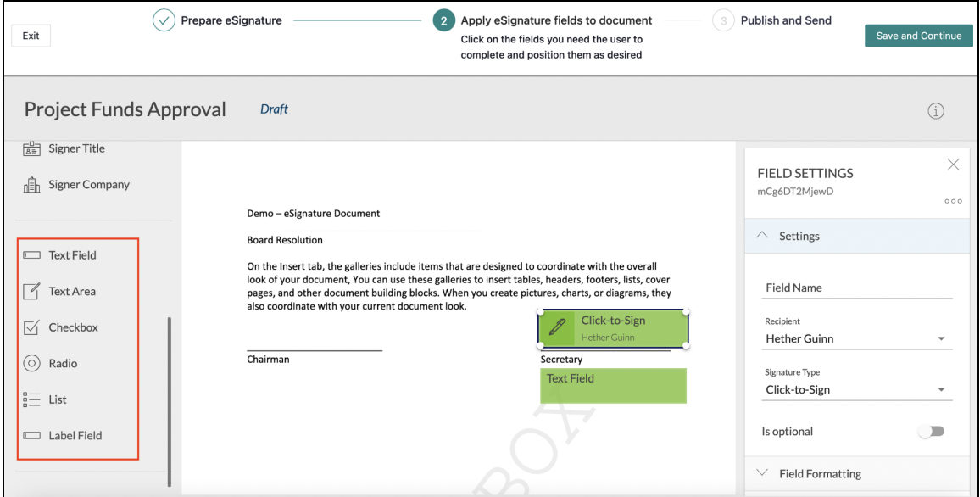Add a Checkbox label item
Viewport: 980px width, 497px height.
[x=73, y=327]
